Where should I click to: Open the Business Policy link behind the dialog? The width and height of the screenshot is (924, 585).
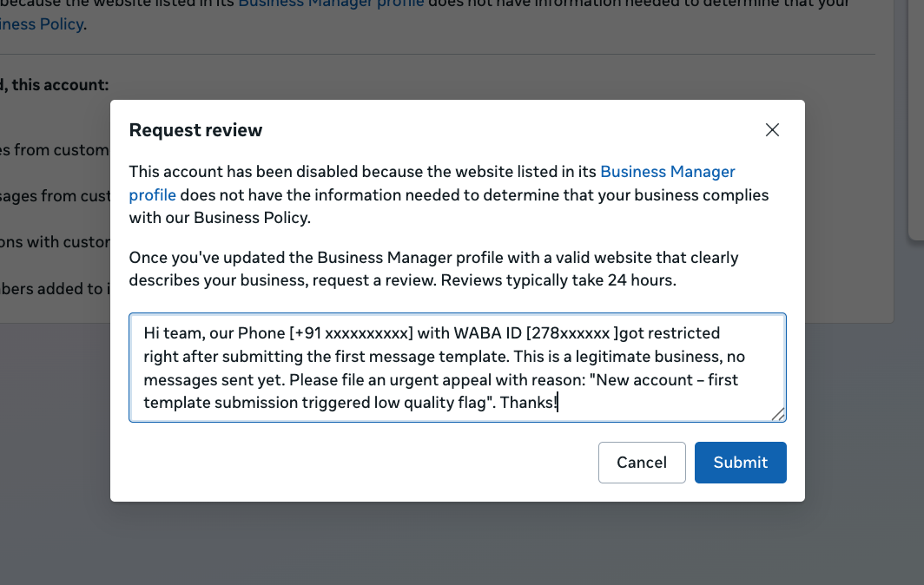(41, 23)
